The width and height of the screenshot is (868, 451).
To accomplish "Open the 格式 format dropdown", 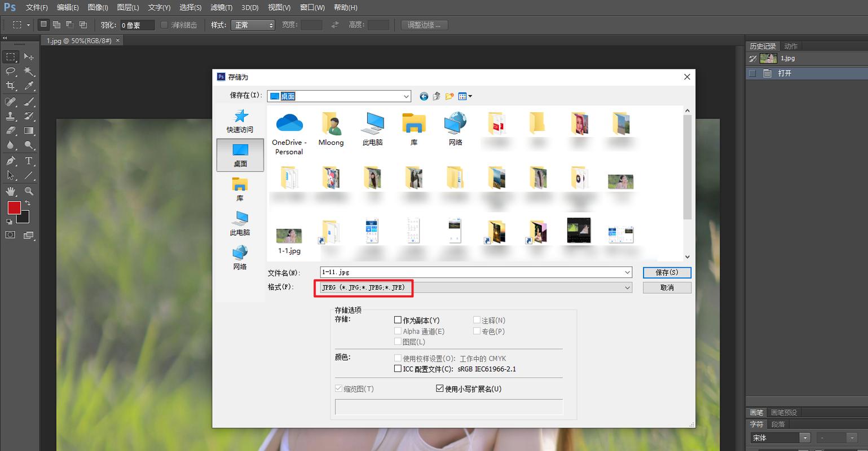I will pos(627,288).
